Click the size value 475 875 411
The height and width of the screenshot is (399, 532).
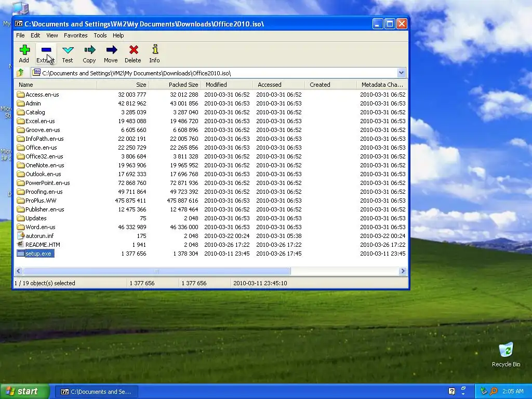130,201
